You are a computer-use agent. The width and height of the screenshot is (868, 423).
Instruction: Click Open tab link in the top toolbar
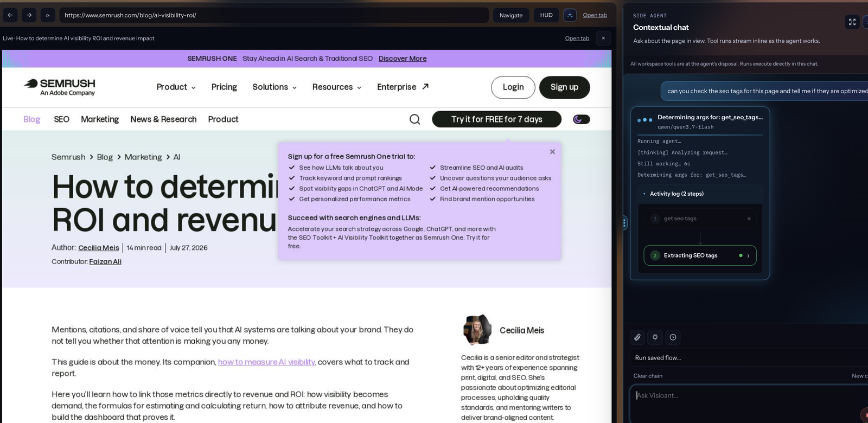595,15
